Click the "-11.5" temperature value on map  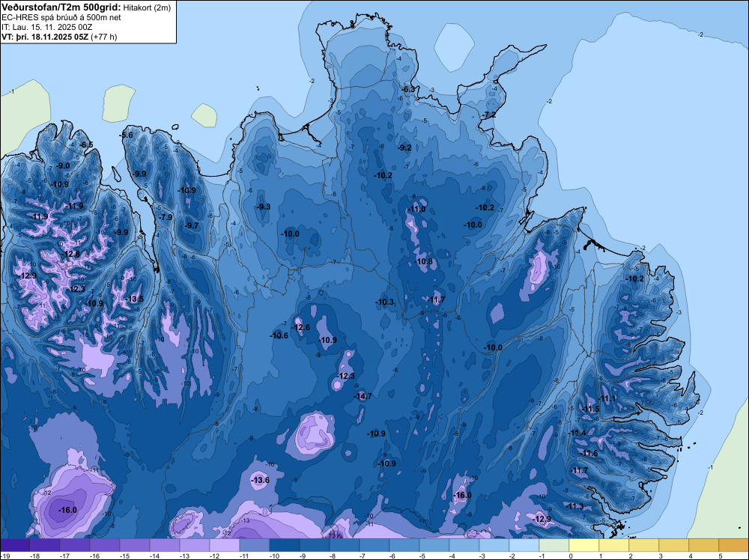click(590, 410)
